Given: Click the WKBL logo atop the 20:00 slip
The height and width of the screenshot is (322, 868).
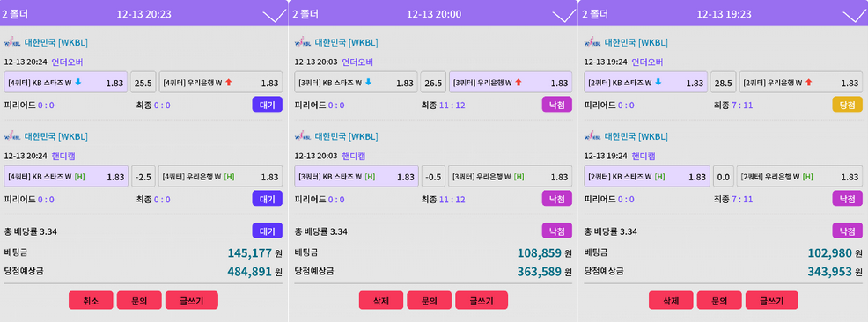Looking at the screenshot, I should click(303, 42).
